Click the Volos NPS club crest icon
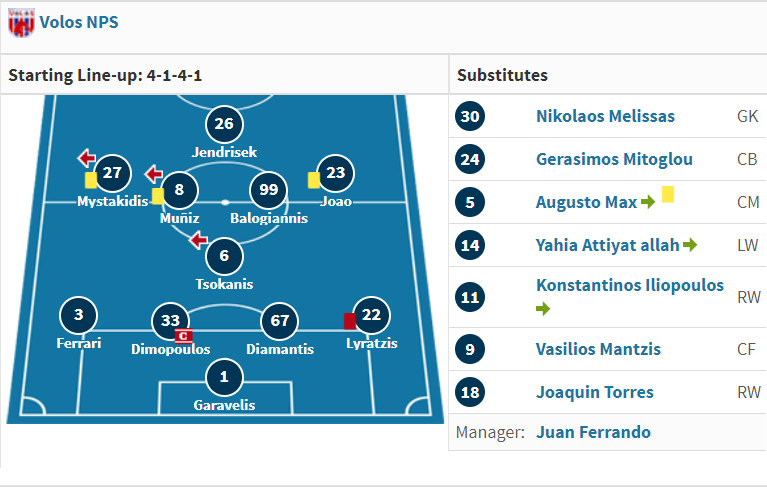Image resolution: width=767 pixels, height=487 pixels. 22,23
